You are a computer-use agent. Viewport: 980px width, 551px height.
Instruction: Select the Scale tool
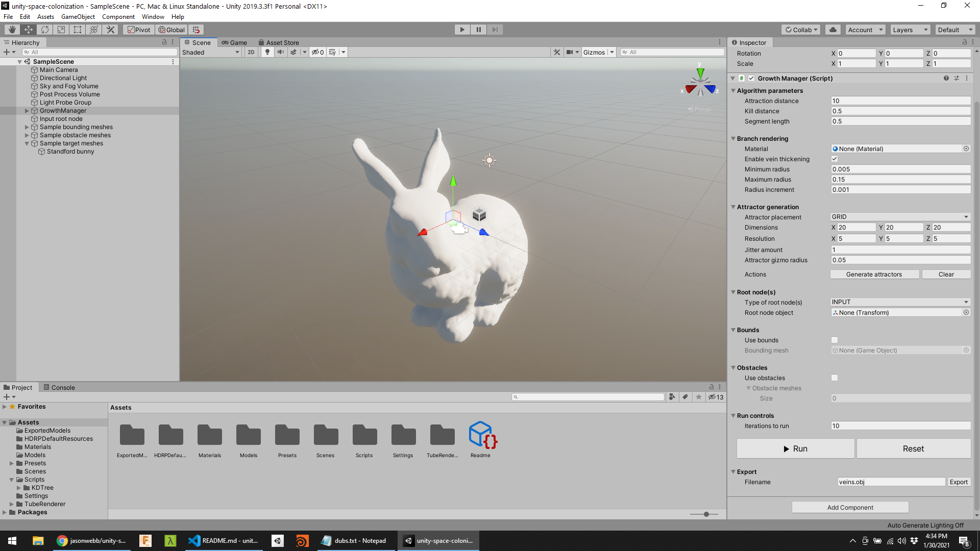pyautogui.click(x=61, y=30)
